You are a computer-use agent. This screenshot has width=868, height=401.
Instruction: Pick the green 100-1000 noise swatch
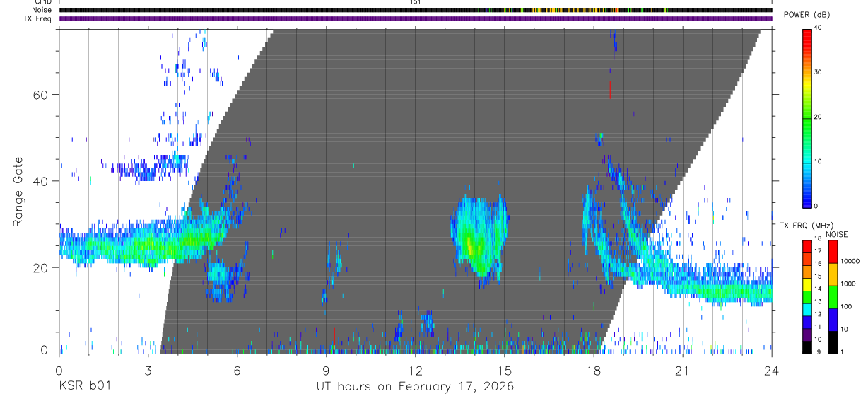click(833, 297)
